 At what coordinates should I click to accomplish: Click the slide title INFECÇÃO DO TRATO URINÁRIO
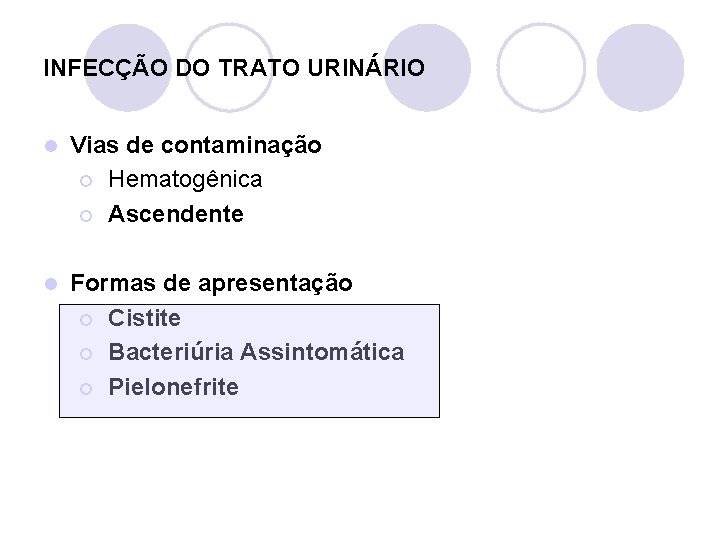[x=234, y=69]
